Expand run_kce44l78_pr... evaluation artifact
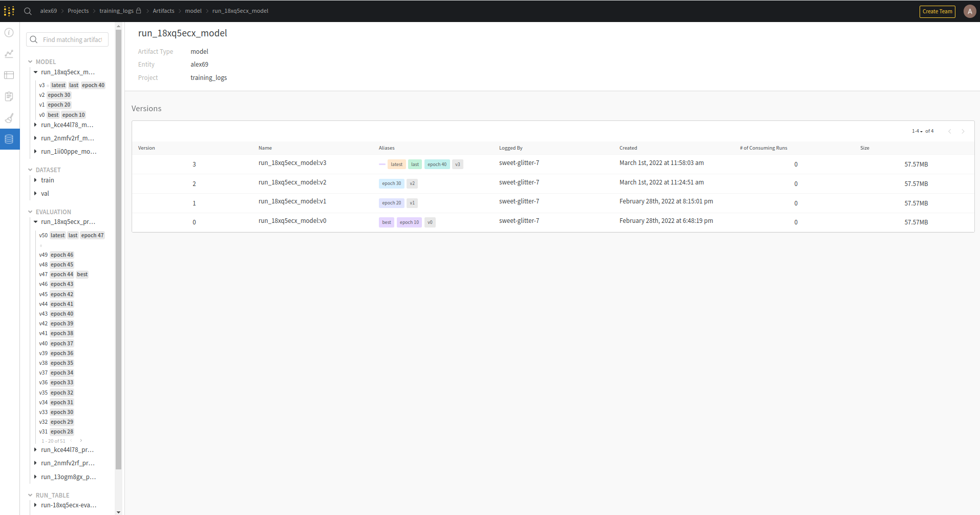Viewport: 980px width, 515px height. click(35, 450)
